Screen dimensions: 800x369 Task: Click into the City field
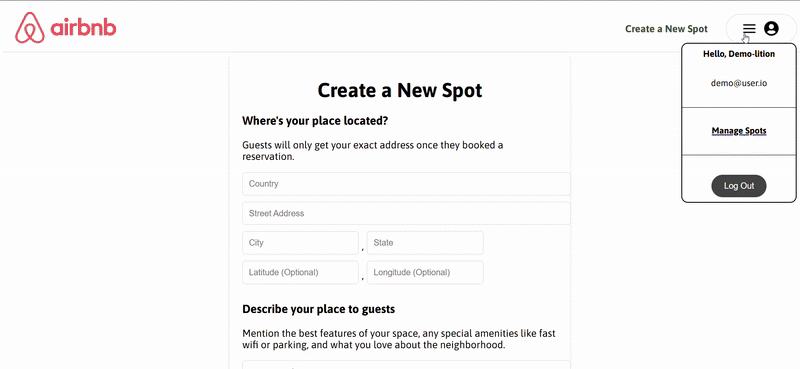pyautogui.click(x=301, y=243)
